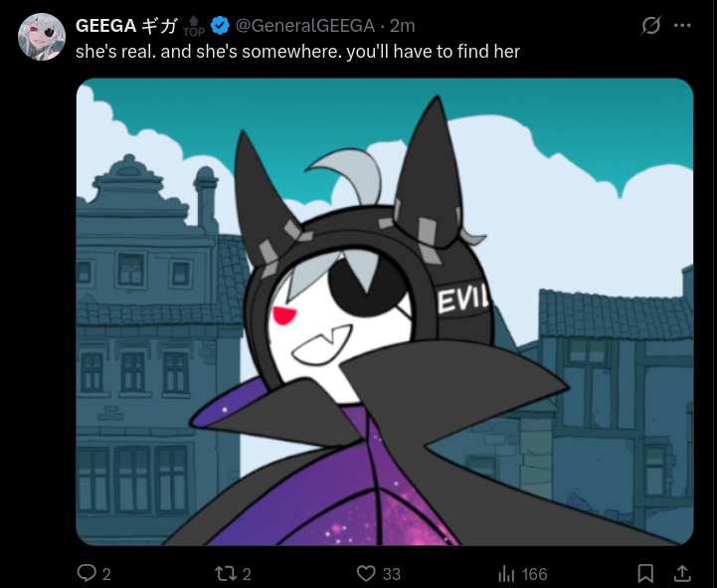
Task: Click the GEEGA ギガ display name
Action: coord(126,26)
